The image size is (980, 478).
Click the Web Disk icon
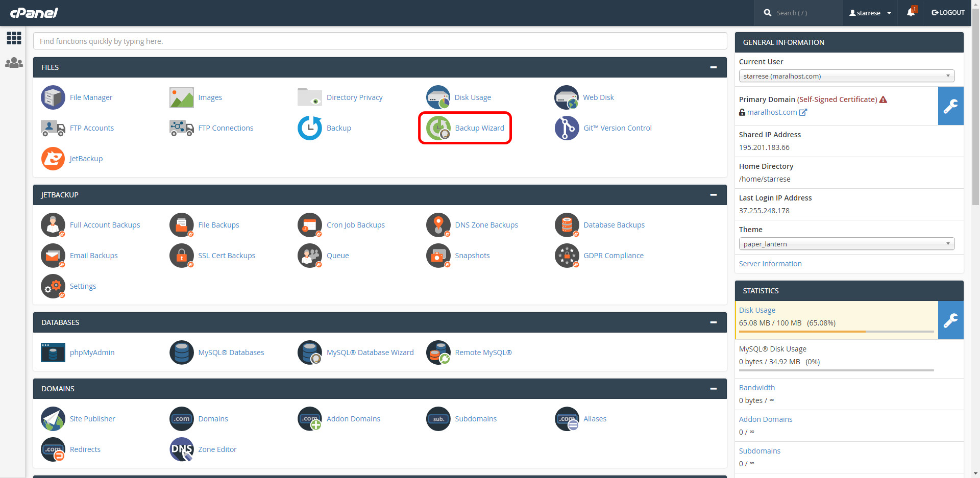click(567, 97)
